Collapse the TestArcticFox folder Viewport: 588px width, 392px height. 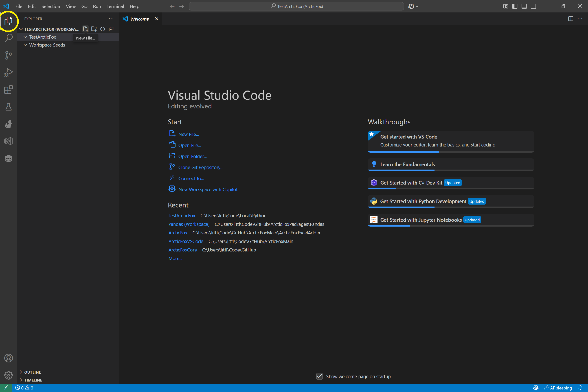[x=25, y=37]
